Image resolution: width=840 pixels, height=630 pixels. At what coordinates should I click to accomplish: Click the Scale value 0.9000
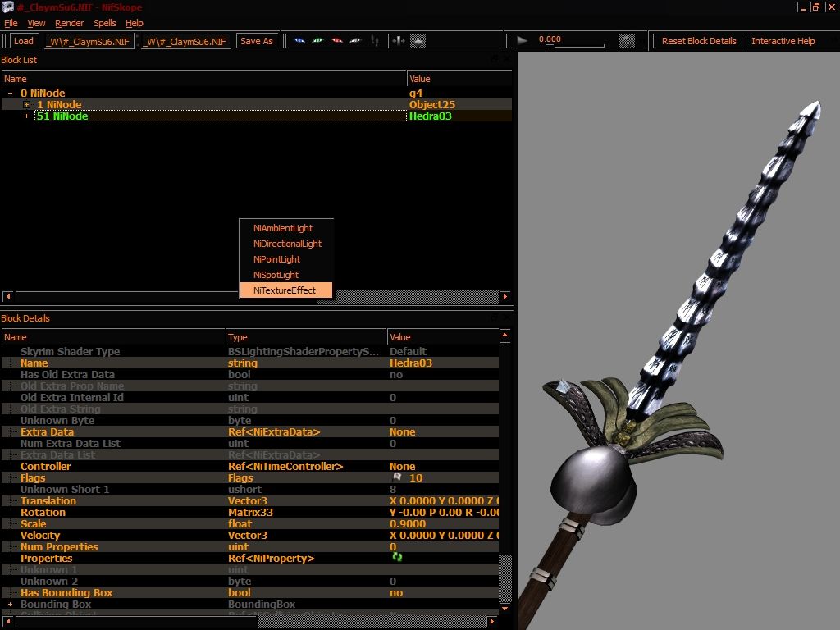click(x=408, y=523)
